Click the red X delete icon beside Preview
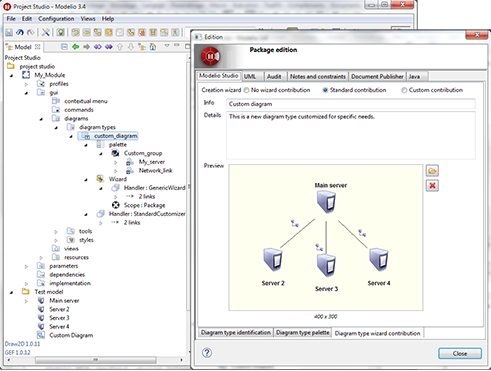 [x=432, y=186]
